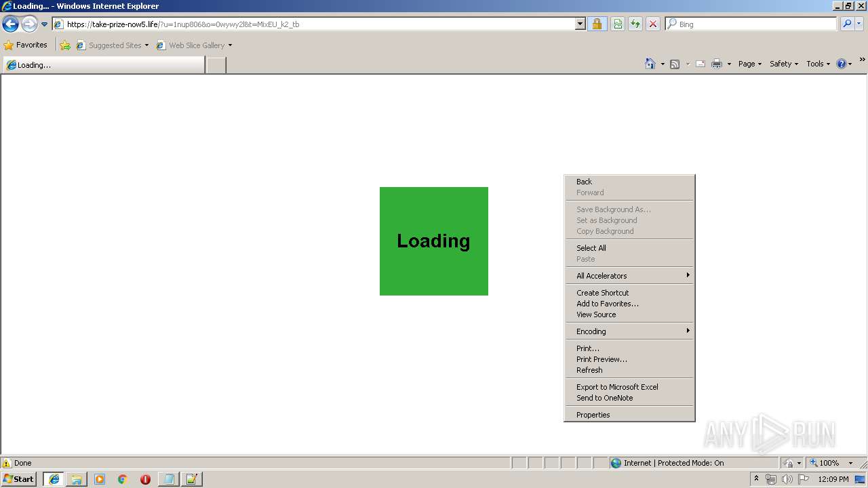Choose Send to OneNote

click(x=629, y=398)
